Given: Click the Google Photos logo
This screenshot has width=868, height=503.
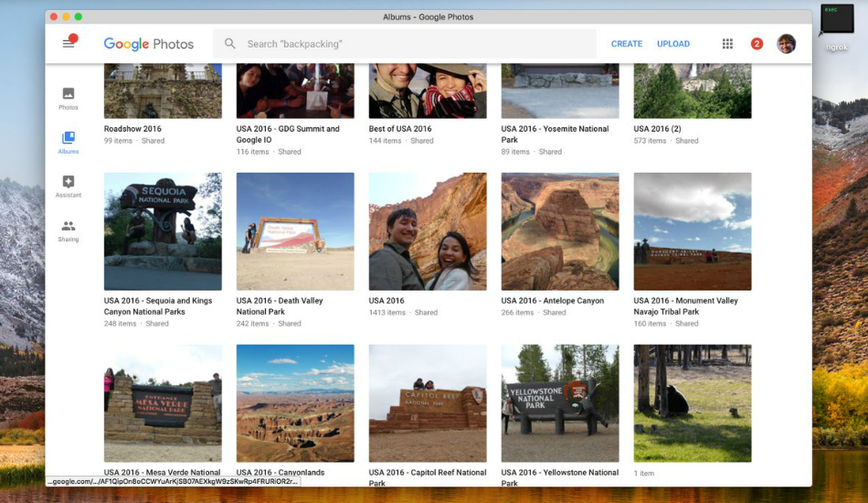Looking at the screenshot, I should coord(148,44).
